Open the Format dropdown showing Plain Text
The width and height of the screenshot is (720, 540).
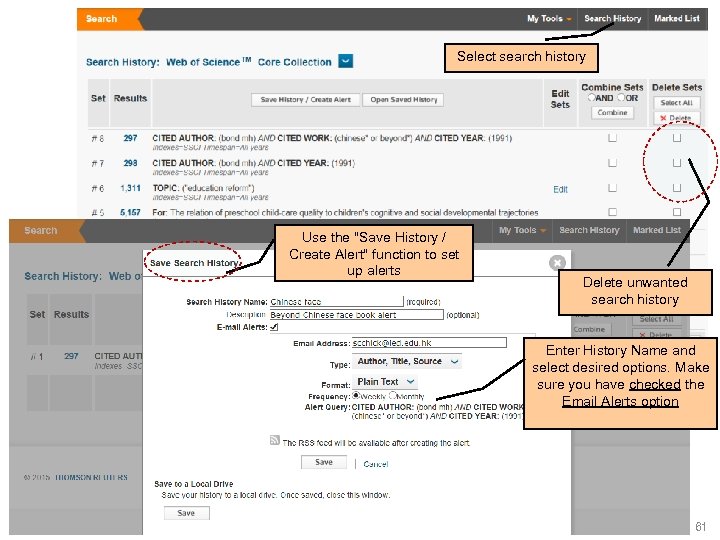[x=385, y=382]
